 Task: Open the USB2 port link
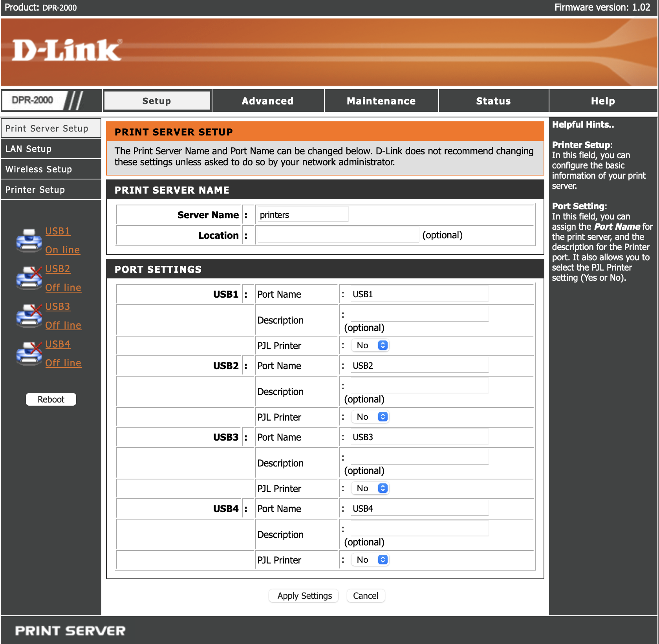click(58, 269)
